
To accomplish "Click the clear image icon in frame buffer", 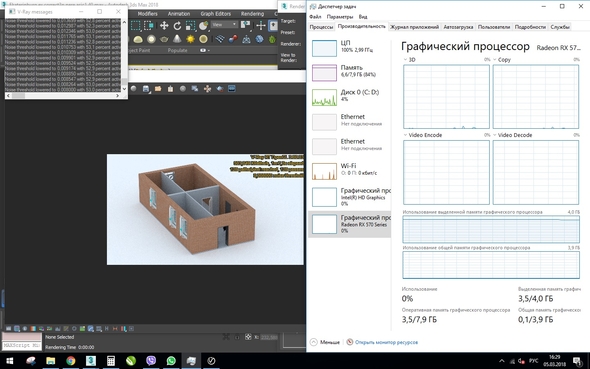I will tap(170, 89).
